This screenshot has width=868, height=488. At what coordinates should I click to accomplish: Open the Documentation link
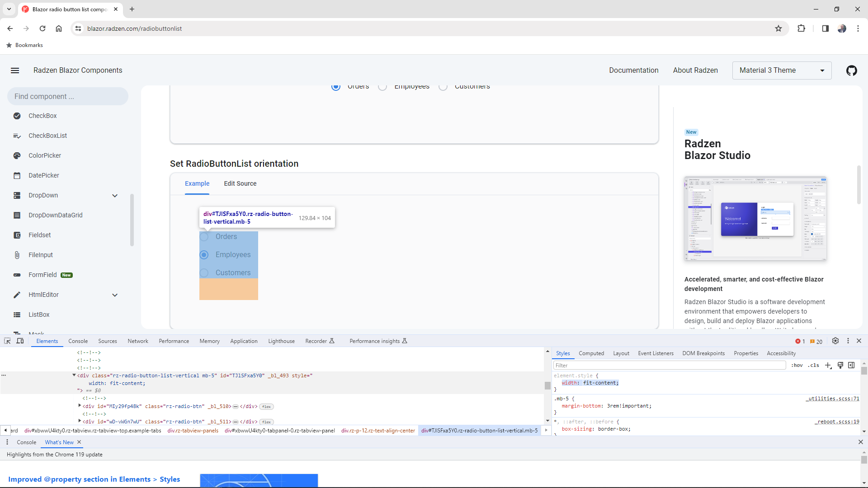(x=633, y=70)
